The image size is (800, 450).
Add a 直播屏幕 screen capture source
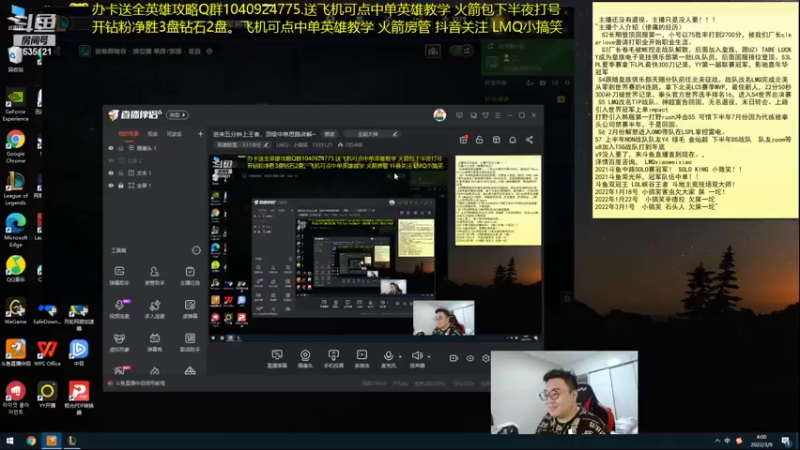coord(277,359)
